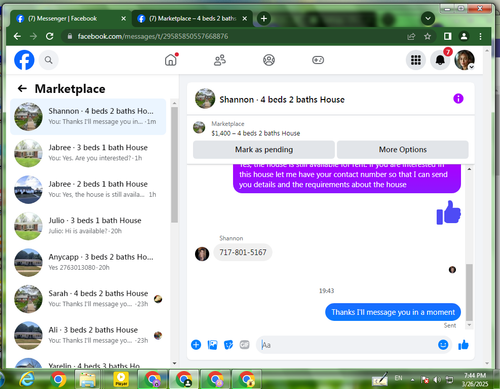Screen dimensions: 500x389
Task: Open the nine-dot Menu grid icon
Action: [x=416, y=60]
